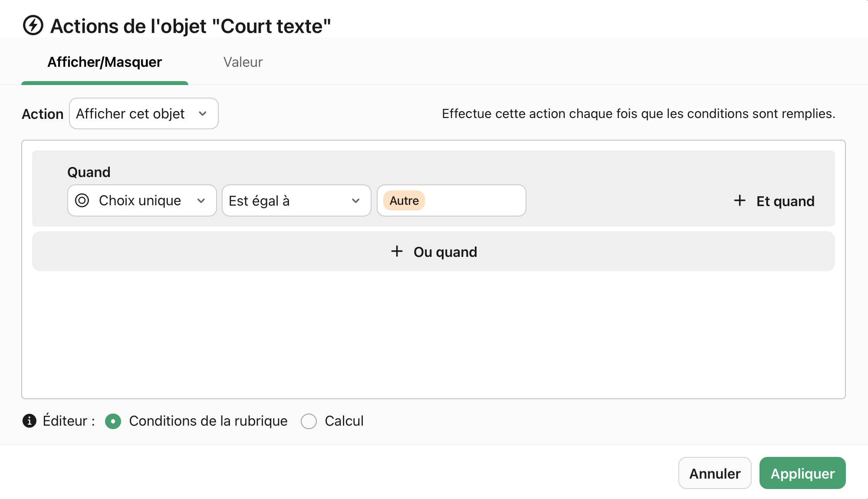Image resolution: width=868 pixels, height=499 pixels.
Task: Open the Est égal à operator dropdown
Action: [296, 200]
